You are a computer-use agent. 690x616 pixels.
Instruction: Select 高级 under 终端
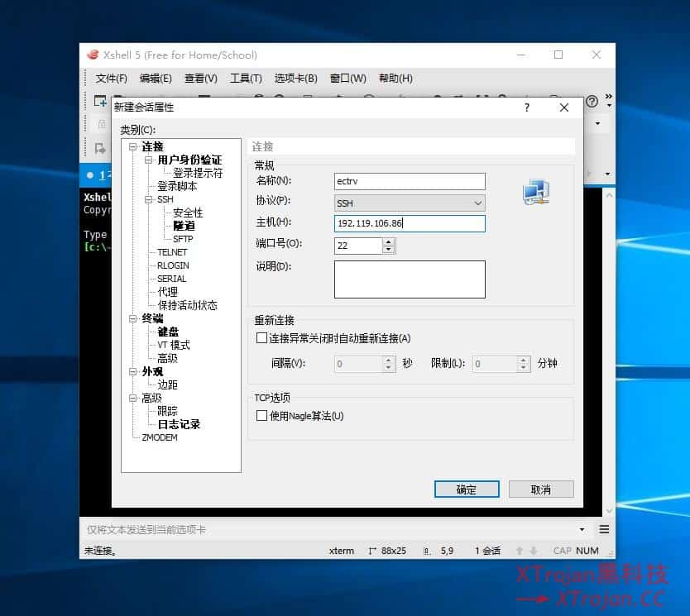click(x=168, y=358)
